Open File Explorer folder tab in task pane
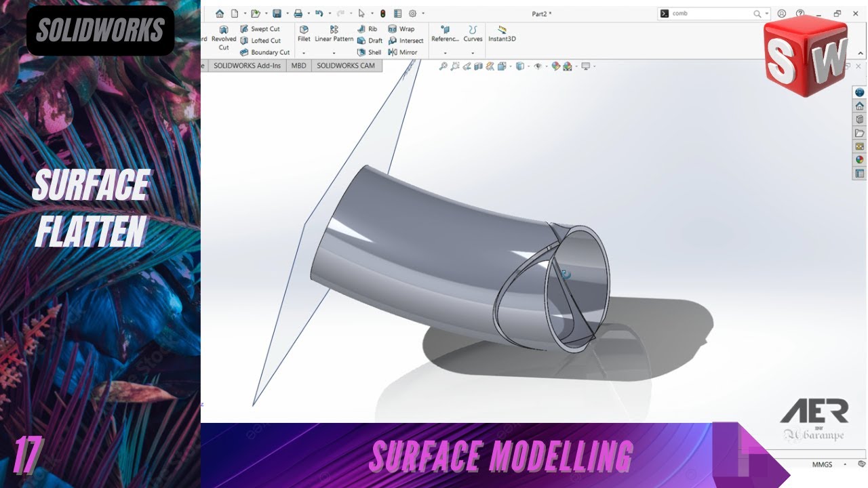The height and width of the screenshot is (488, 868). (860, 133)
